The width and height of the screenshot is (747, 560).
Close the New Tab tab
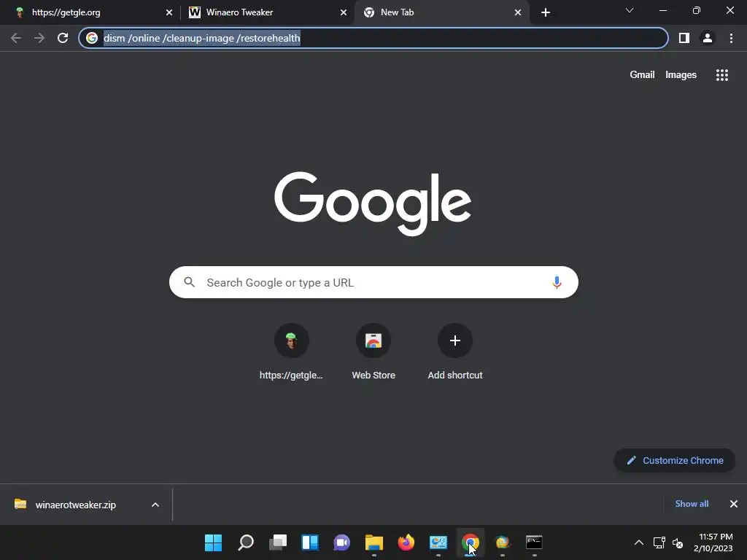point(518,12)
